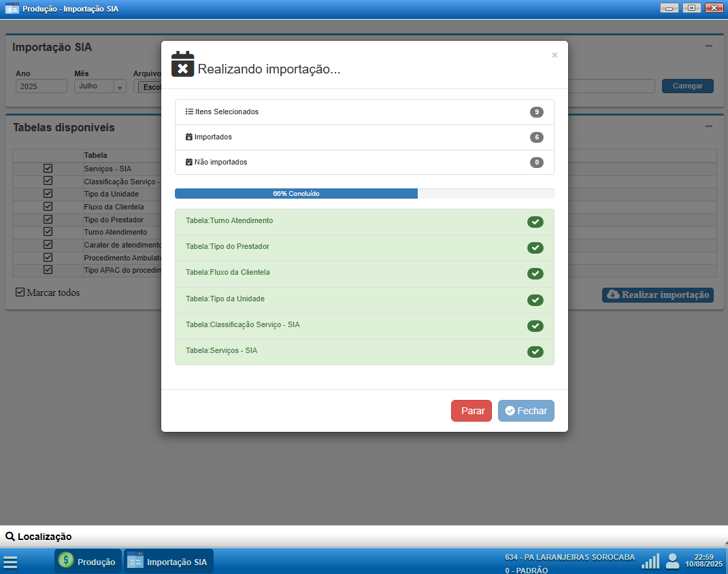This screenshot has height=574, width=728.
Task: Click the Ano input field showing 2025
Action: tap(41, 86)
